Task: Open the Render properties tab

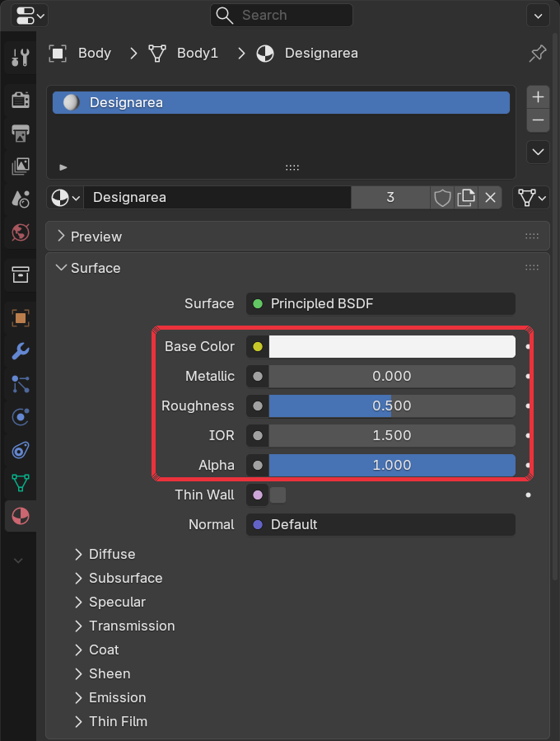Action: pyautogui.click(x=21, y=101)
